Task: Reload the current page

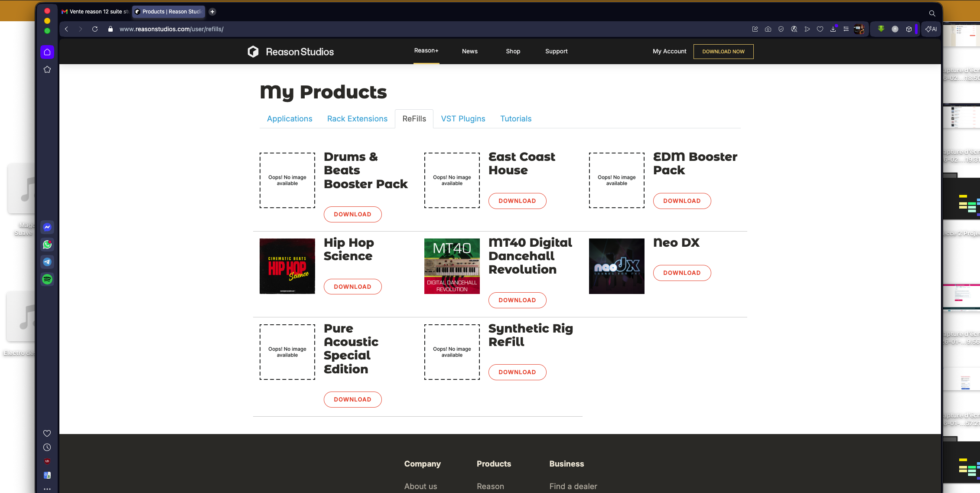Action: coord(95,29)
